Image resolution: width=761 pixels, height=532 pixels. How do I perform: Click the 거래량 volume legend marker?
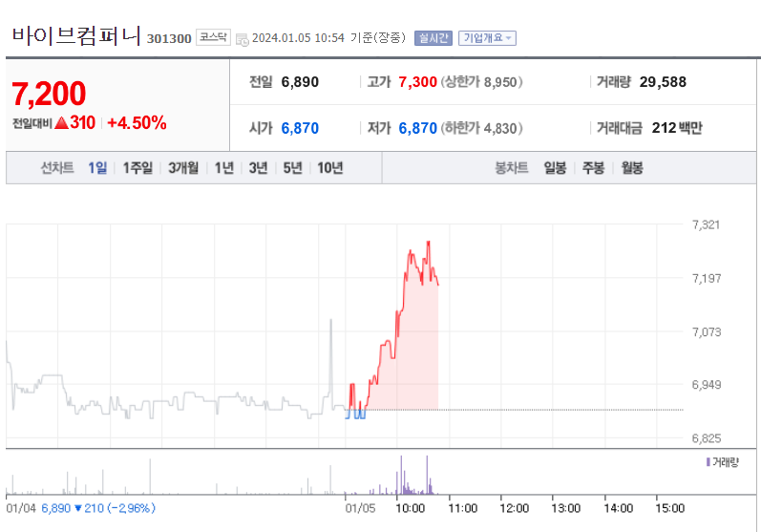tap(708, 461)
